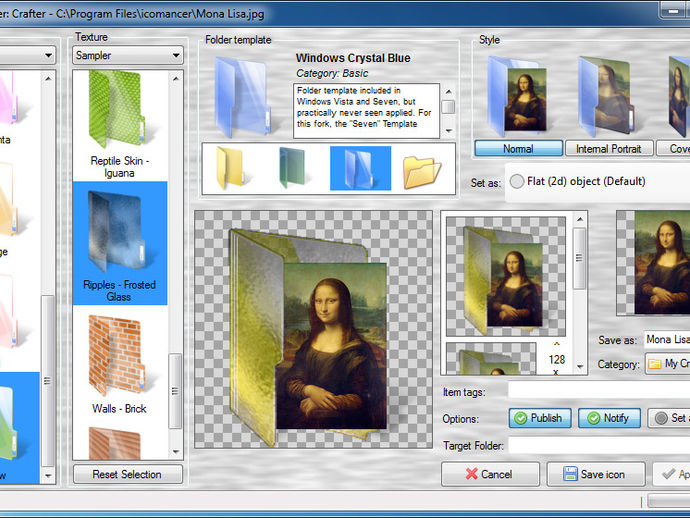Click the green check on Publish
Image resolution: width=690 pixels, height=518 pixels.
pos(521,418)
